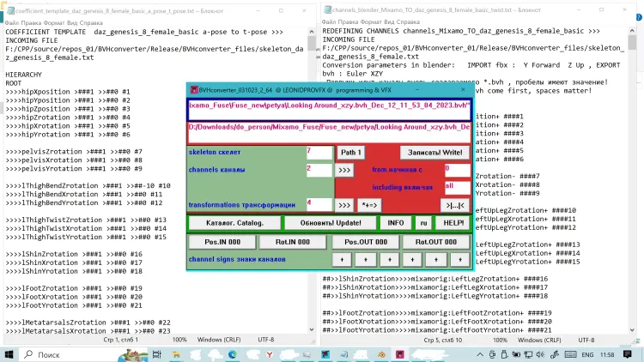Toggle the Rot.OUT 000 button
Screen dimensions: 644x362
tap(435, 242)
